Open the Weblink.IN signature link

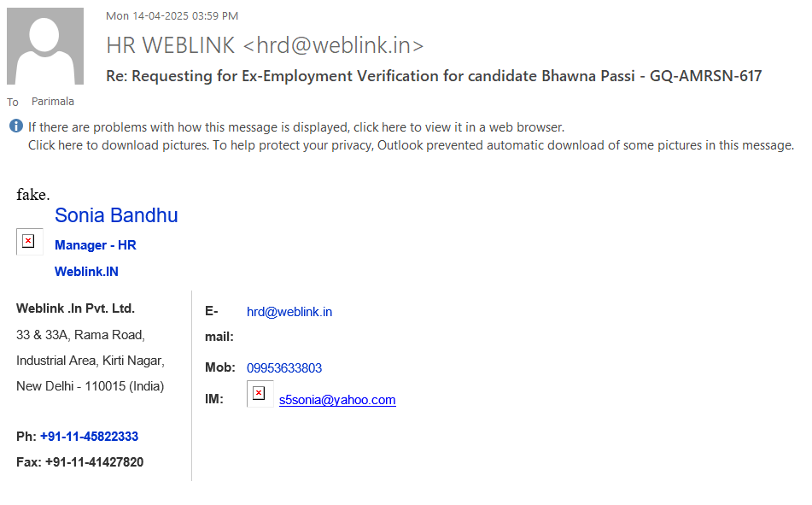point(86,272)
